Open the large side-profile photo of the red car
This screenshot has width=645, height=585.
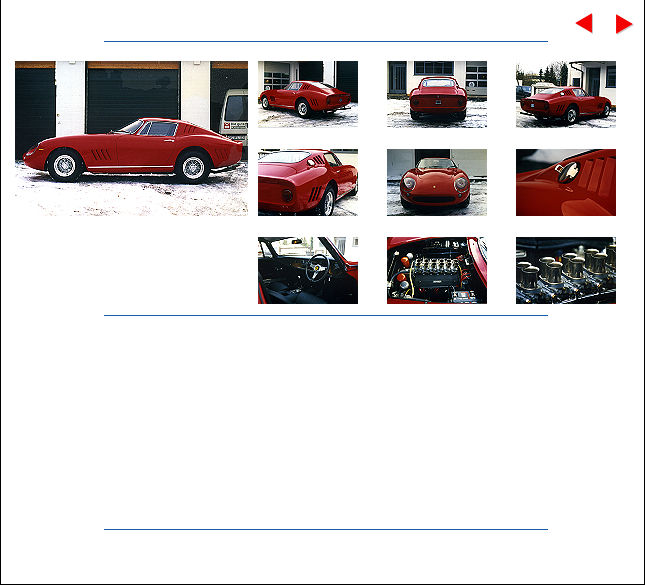coord(131,138)
